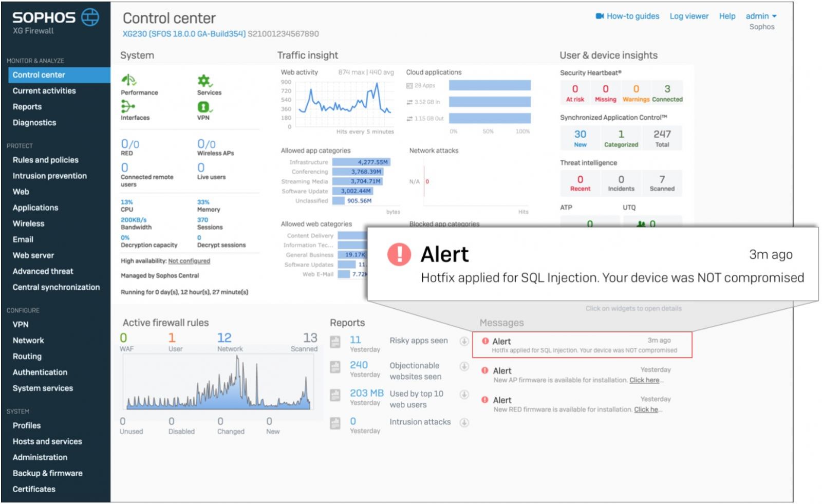
Task: Open Profiles under System
Action: (x=27, y=426)
